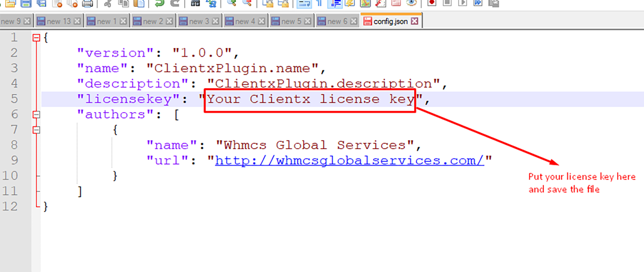Toggle synchronized vertical scrolling icon
644x272 pixels.
(x=268, y=3)
